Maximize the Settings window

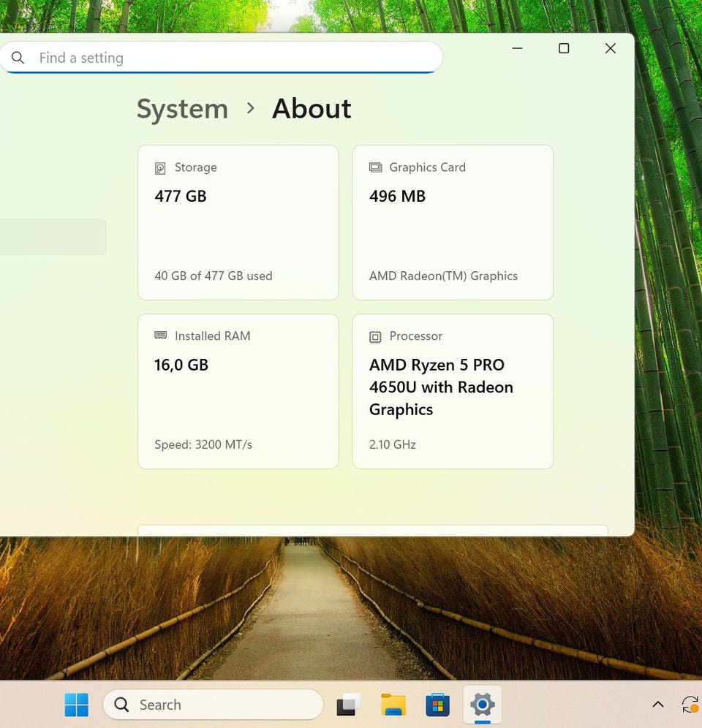564,48
